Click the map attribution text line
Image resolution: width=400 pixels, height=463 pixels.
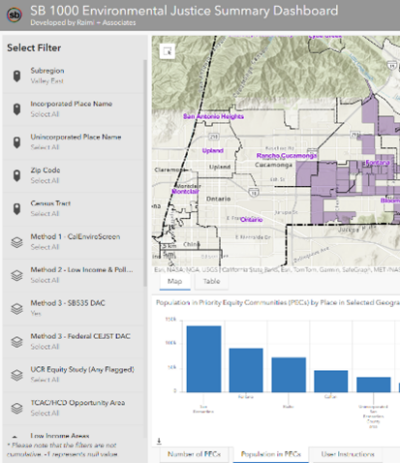click(x=277, y=270)
